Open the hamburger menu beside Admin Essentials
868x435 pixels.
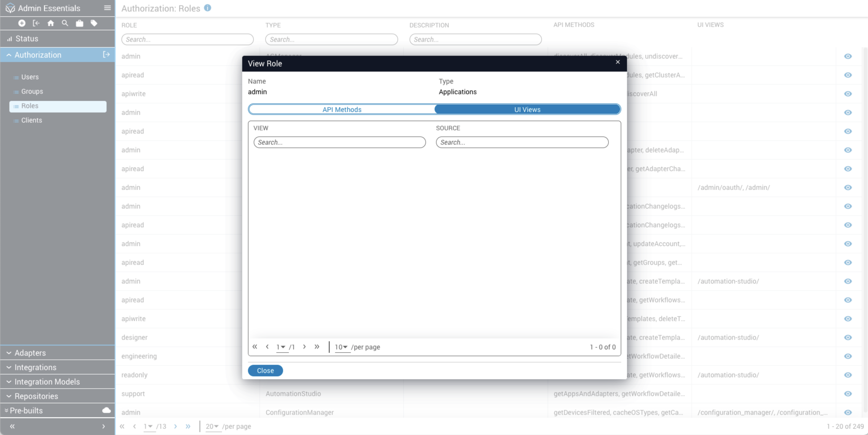pos(107,8)
